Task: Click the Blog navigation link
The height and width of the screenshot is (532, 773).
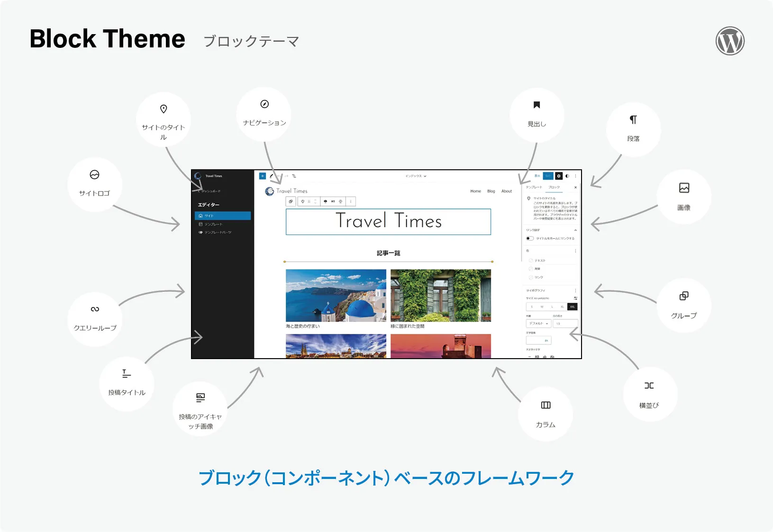Action: pyautogui.click(x=491, y=191)
